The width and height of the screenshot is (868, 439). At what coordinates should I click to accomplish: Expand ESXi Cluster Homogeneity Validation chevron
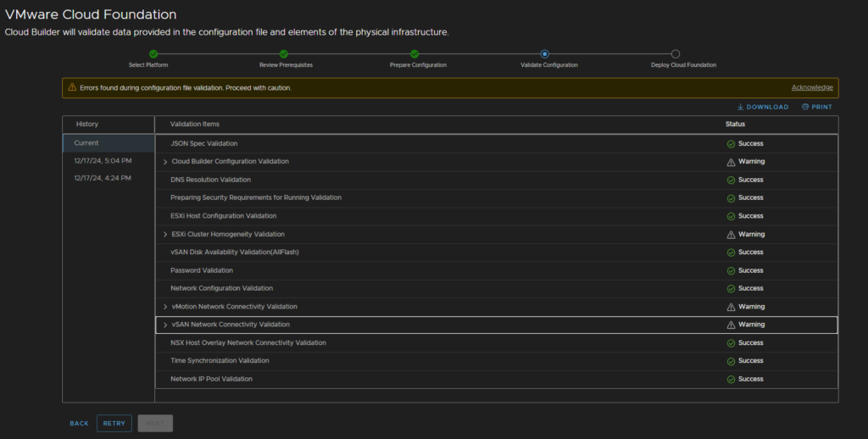165,235
